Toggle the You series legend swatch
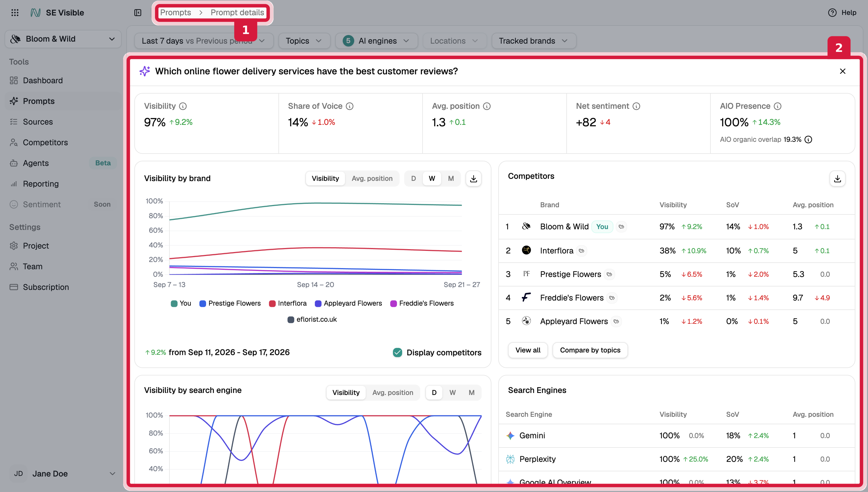The height and width of the screenshot is (492, 868). tap(174, 303)
